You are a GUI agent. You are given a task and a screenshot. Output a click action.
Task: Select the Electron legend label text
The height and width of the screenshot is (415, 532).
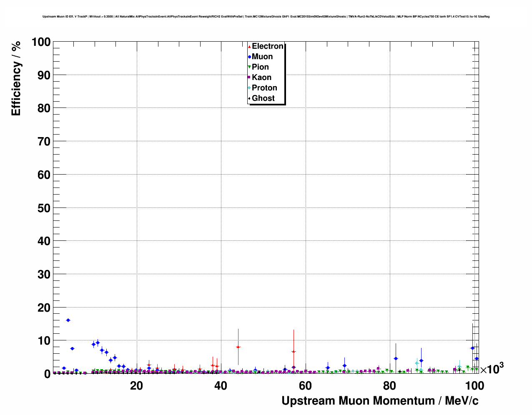[268, 46]
